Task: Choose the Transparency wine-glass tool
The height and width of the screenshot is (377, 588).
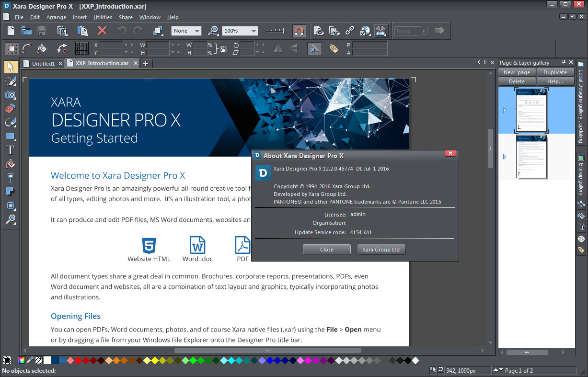Action: point(10,178)
